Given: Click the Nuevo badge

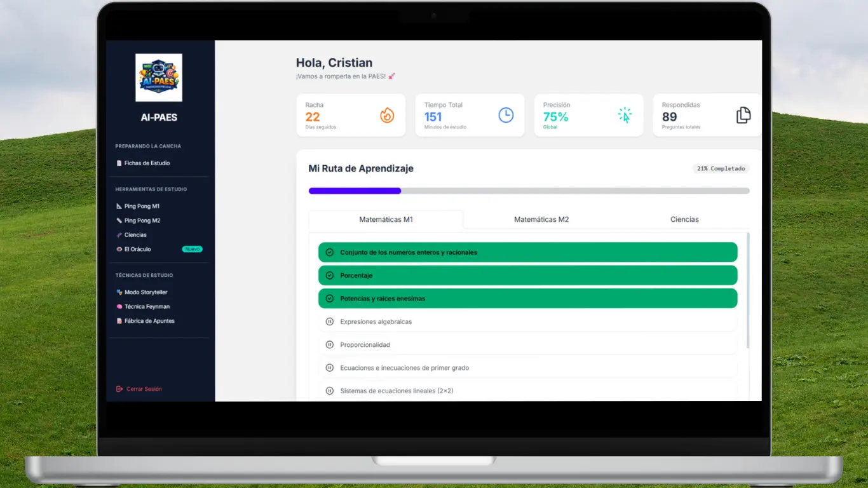Looking at the screenshot, I should [x=193, y=249].
